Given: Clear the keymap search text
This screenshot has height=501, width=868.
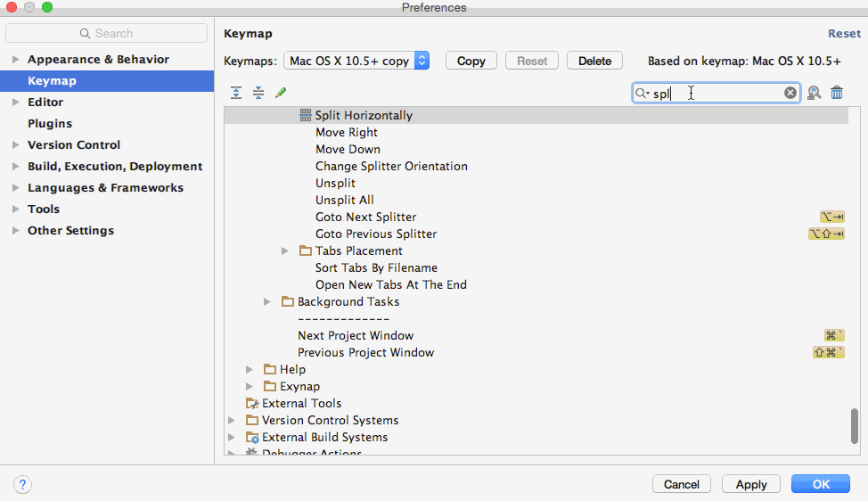Looking at the screenshot, I should point(790,93).
